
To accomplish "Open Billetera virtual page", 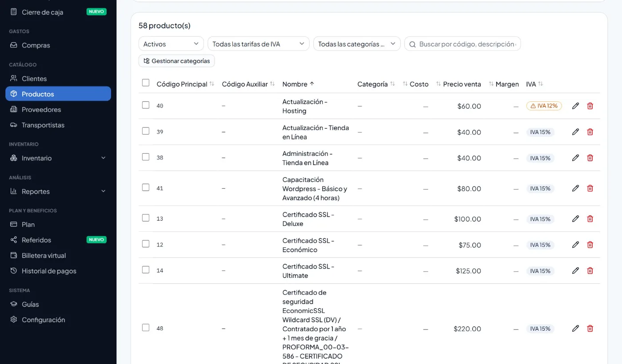I will pyautogui.click(x=58, y=256).
